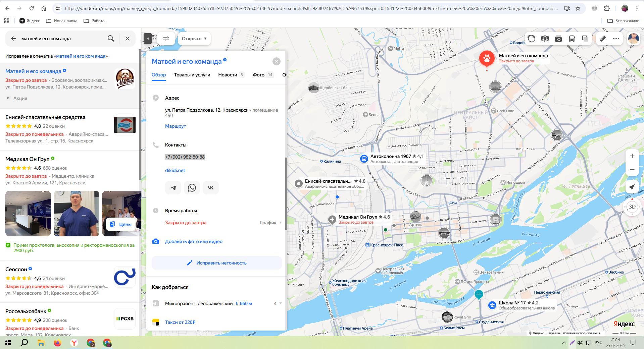Toggle the traffic layer circle icon

pos(532,39)
